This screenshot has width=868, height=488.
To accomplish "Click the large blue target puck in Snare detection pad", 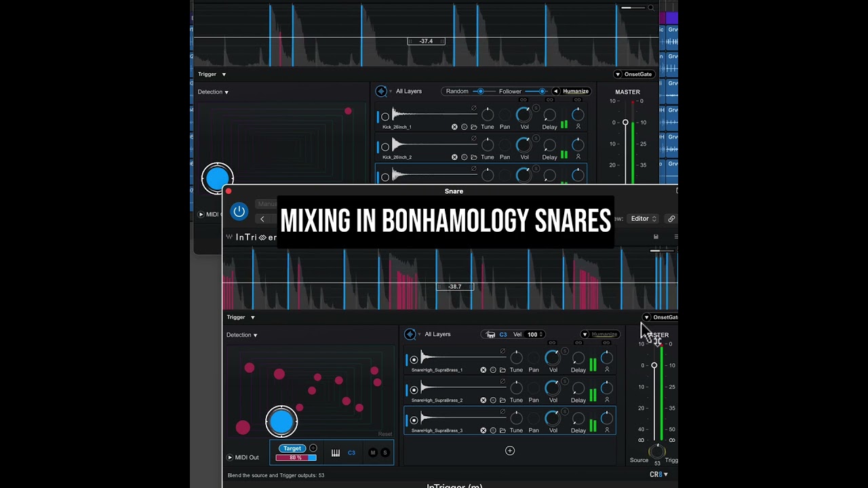I will pos(281,422).
